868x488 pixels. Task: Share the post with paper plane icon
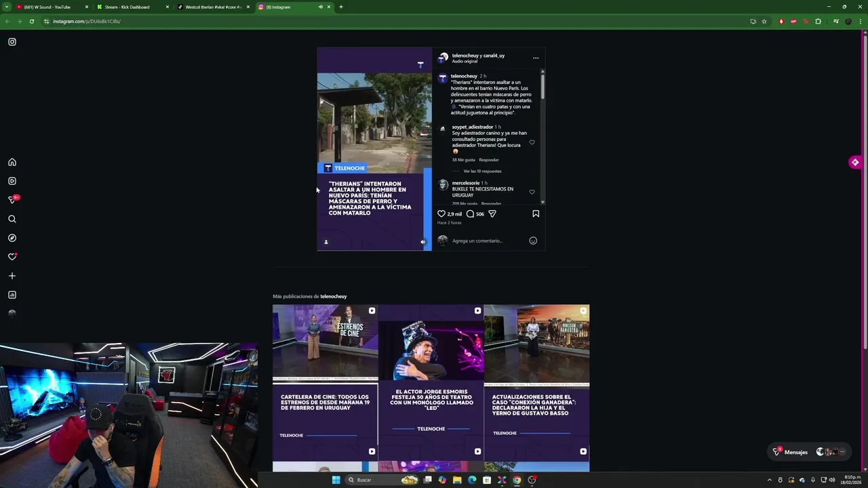click(x=492, y=213)
